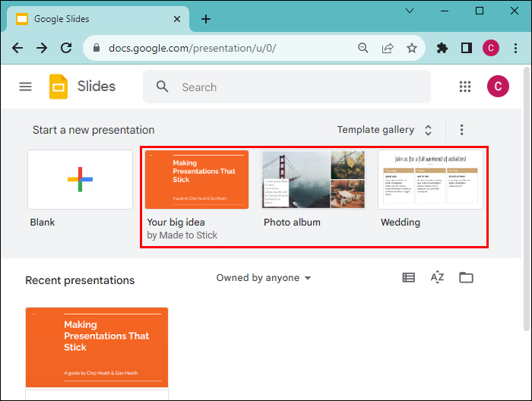Click the Google apps grid icon
The height and width of the screenshot is (401, 532).
(465, 87)
